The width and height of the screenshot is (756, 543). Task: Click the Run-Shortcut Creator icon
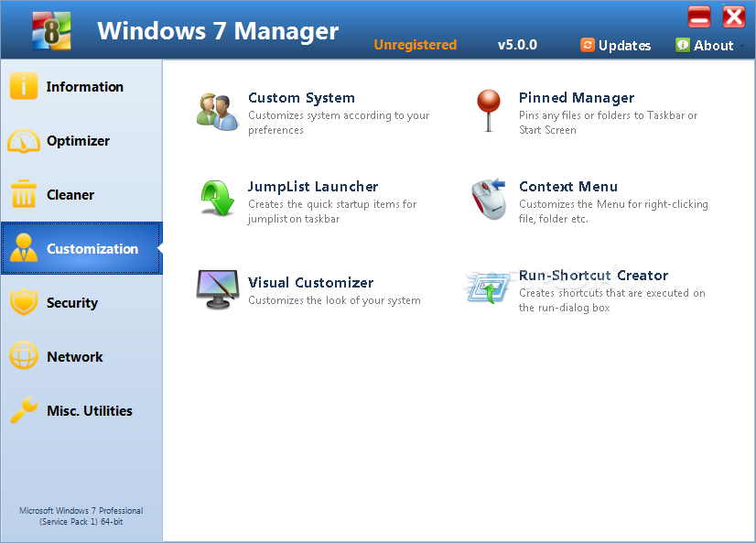489,288
